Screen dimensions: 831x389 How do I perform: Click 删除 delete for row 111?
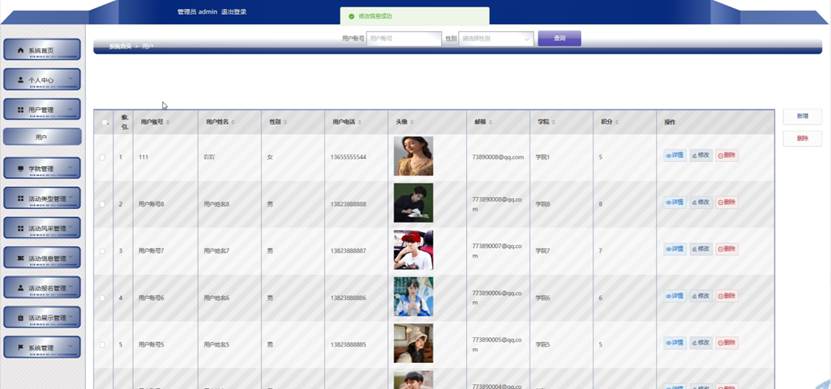pos(727,155)
